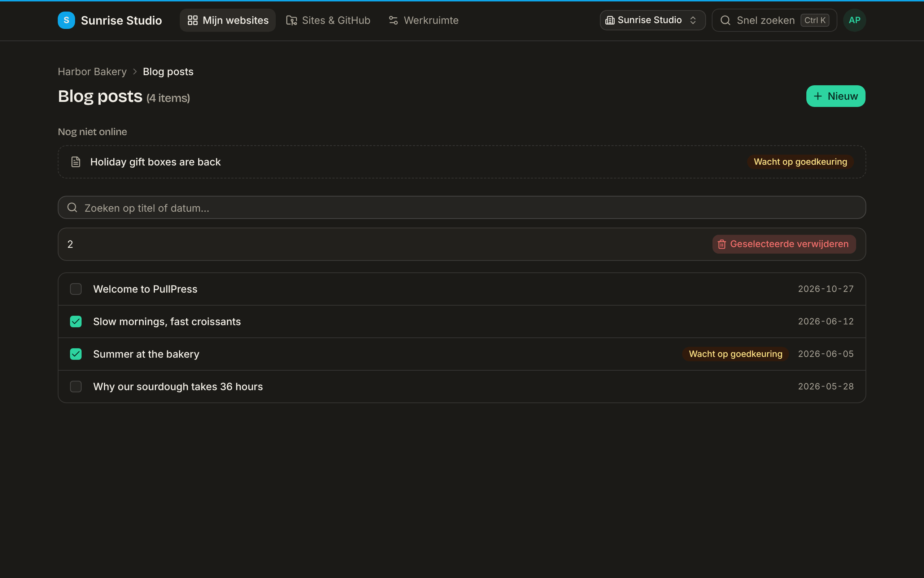Viewport: 924px width, 578px height.
Task: Focus the Zoeken op titel of datum field
Action: 462,208
